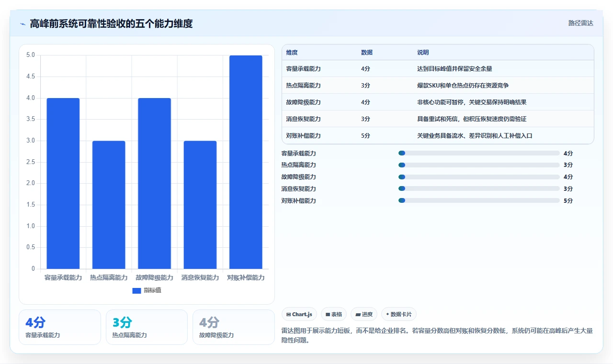Viewport: 613px width, 364px height.
Task: Select the 容量承载能力 table row name
Action: click(304, 69)
